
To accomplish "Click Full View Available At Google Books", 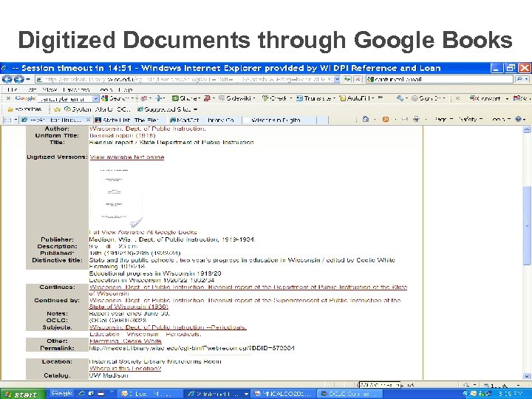I will point(143,232).
